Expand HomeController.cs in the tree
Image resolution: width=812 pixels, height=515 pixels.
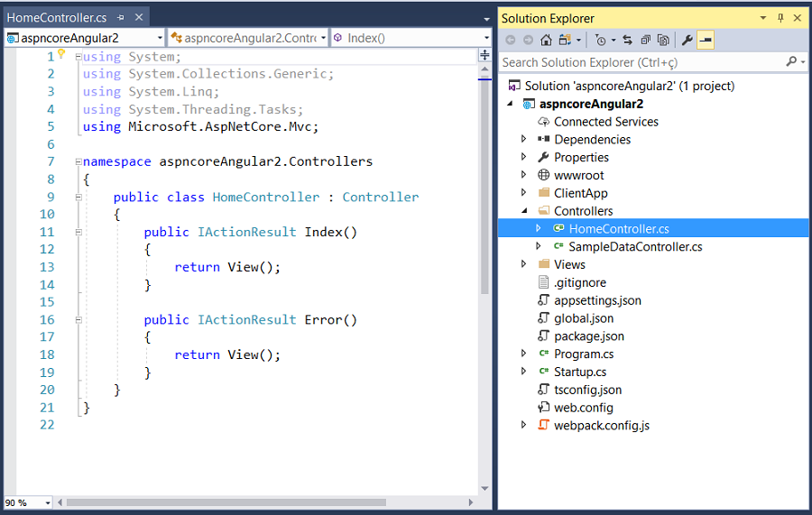(538, 228)
